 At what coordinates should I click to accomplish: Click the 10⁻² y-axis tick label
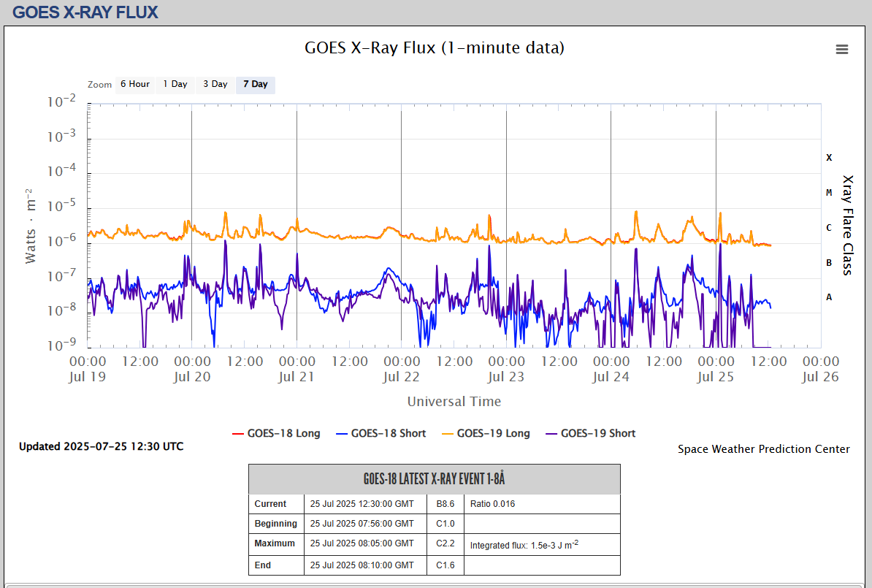pos(61,102)
